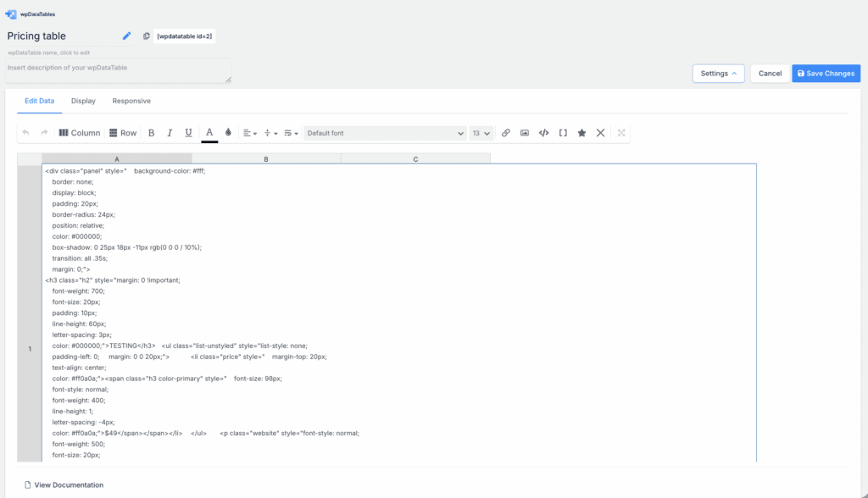Open horizontal alignment dropdown

[x=250, y=133]
